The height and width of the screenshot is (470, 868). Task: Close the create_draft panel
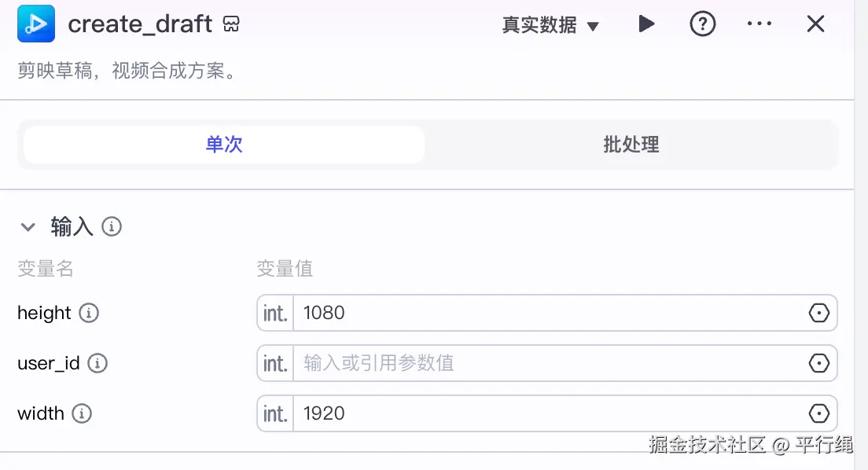[815, 24]
